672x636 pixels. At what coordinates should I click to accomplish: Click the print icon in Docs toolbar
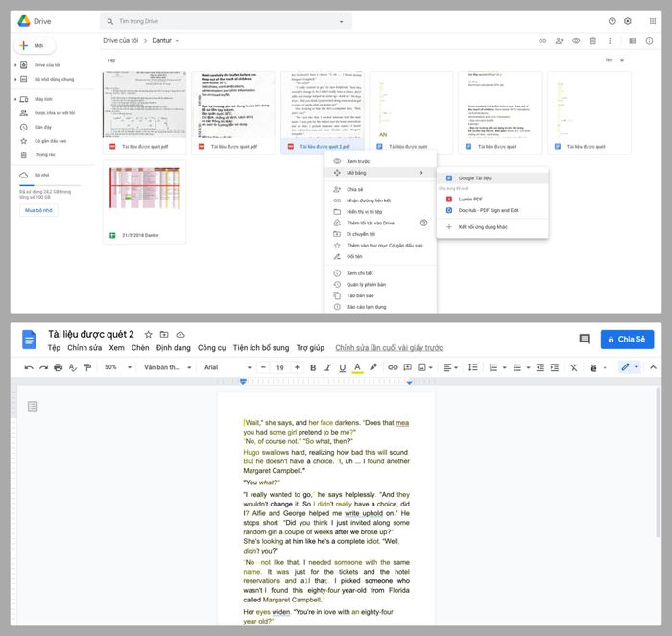click(x=59, y=367)
